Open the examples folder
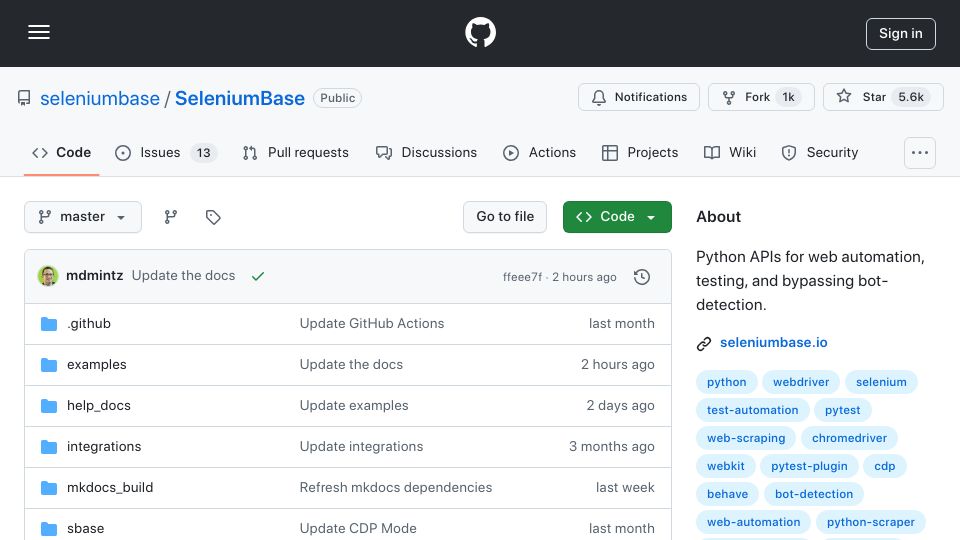Viewport: 960px width, 540px height. [97, 364]
